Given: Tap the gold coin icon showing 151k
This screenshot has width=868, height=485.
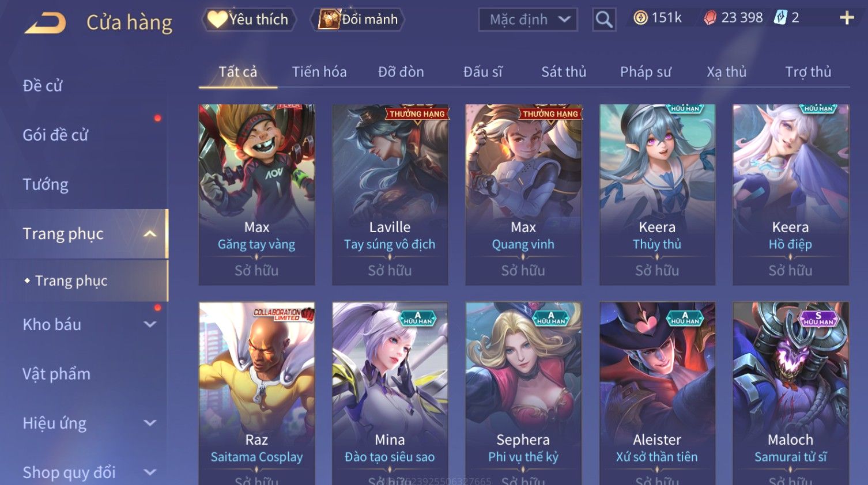Looking at the screenshot, I should [640, 18].
